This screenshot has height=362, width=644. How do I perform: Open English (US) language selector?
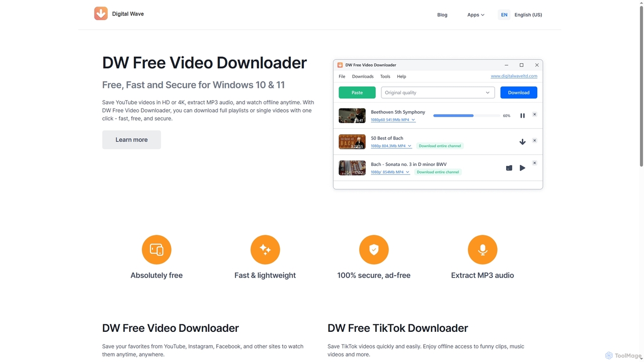[528, 15]
